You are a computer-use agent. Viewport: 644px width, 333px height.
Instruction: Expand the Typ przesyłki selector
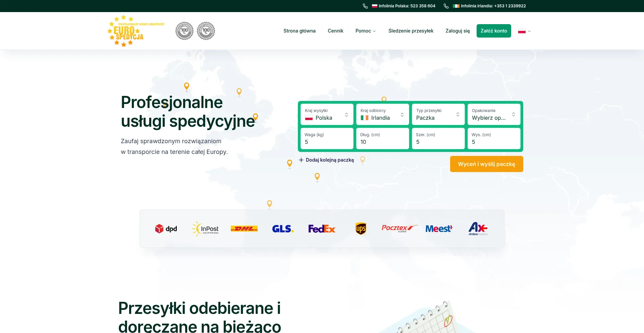(x=438, y=114)
